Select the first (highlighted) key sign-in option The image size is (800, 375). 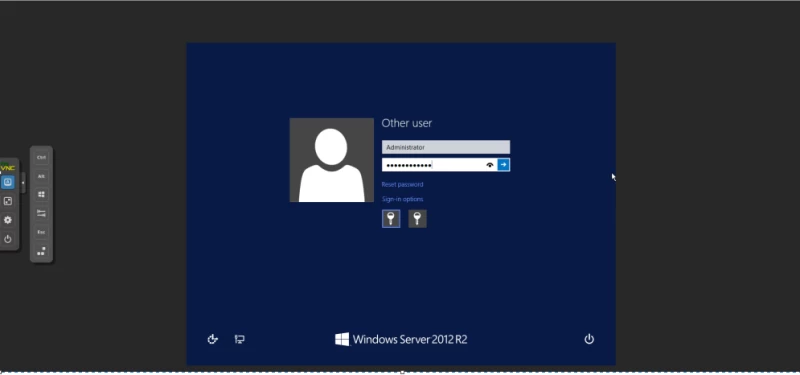391,219
